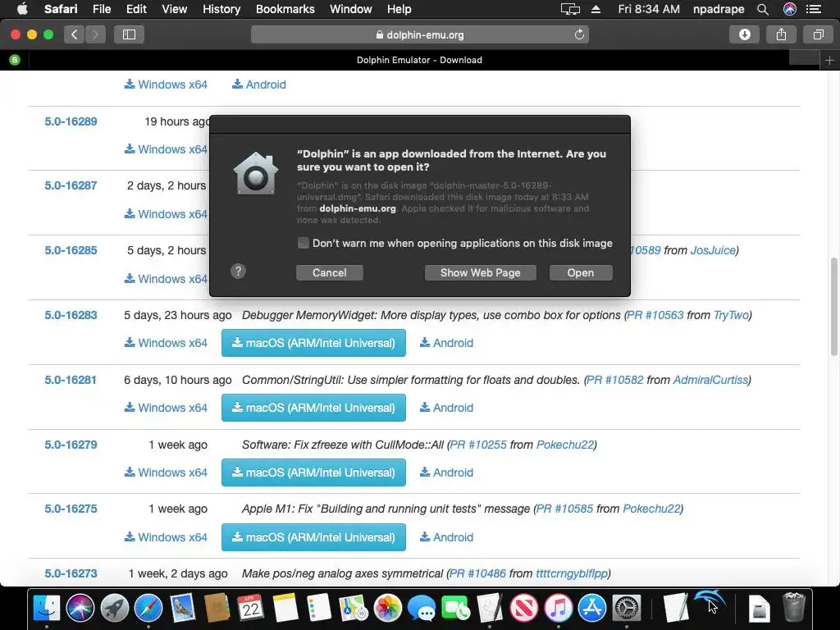Open System Preferences from the Dock
The width and height of the screenshot is (840, 630).
click(x=626, y=608)
